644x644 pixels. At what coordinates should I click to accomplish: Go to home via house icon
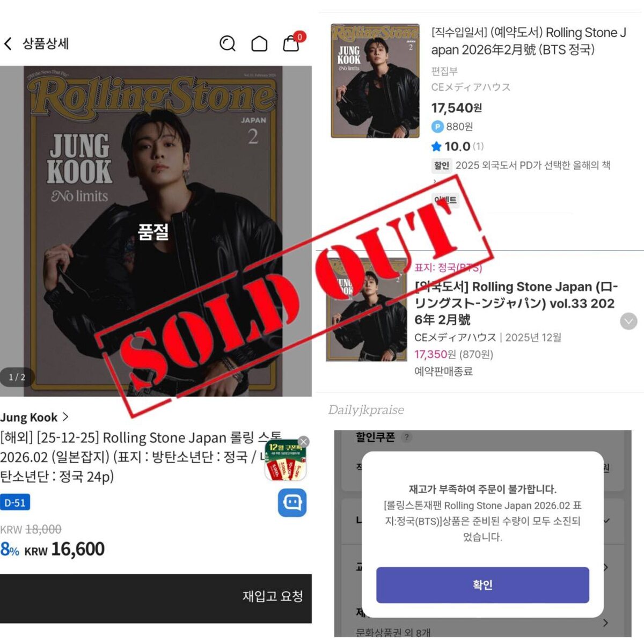259,43
